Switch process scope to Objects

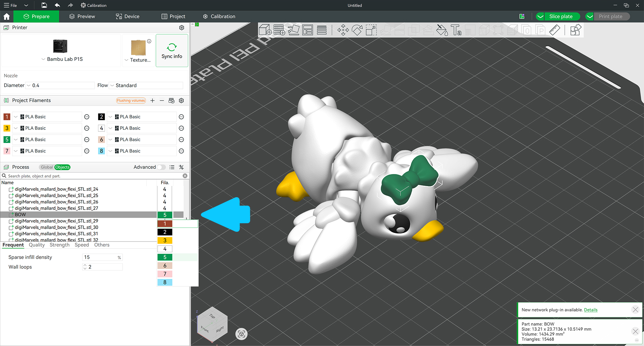pyautogui.click(x=62, y=167)
